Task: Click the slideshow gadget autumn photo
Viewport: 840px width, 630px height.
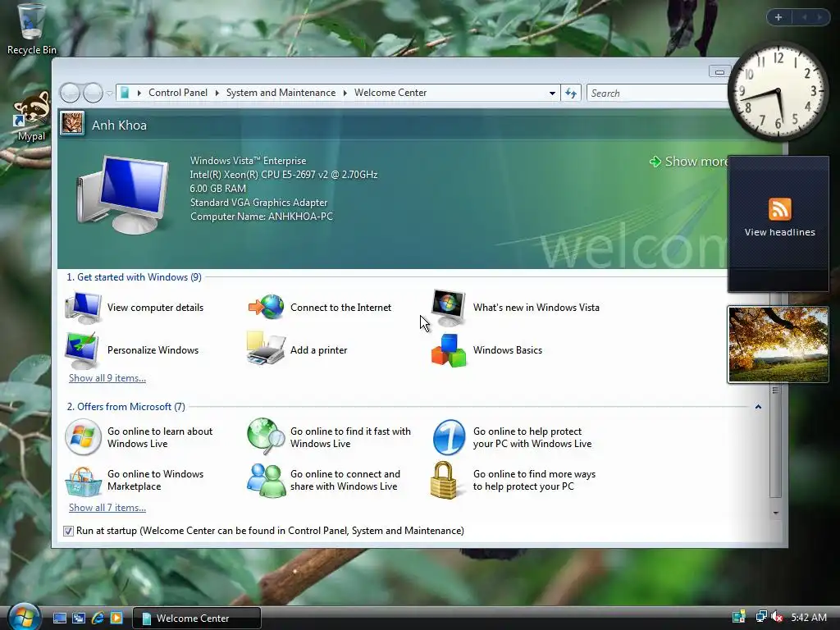Action: (778, 345)
